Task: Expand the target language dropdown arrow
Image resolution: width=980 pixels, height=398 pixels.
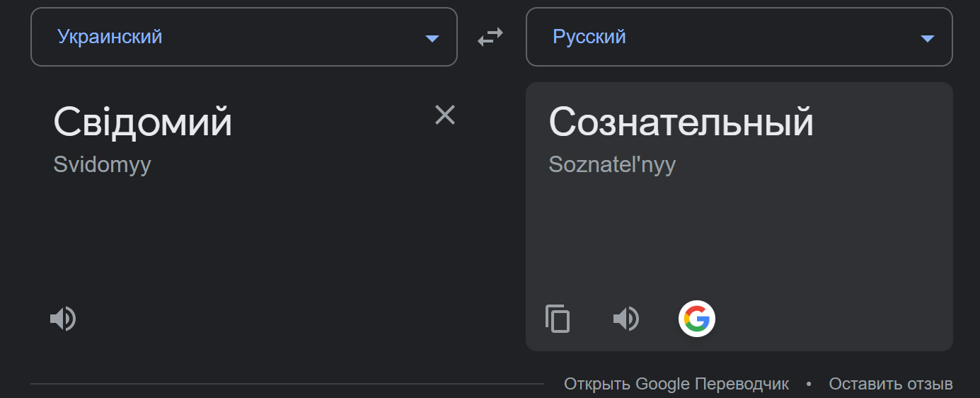Action: point(928,38)
